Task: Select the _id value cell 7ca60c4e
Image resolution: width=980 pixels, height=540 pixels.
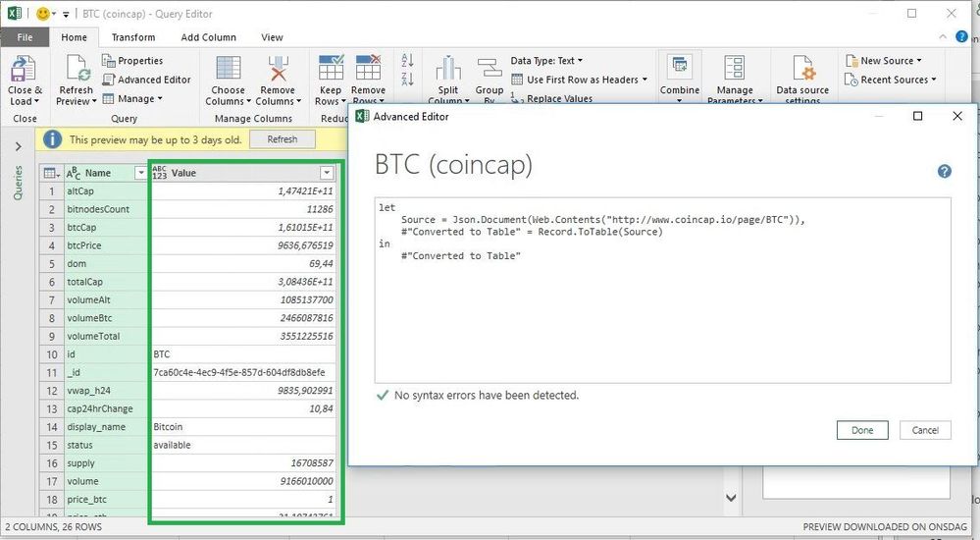Action: [x=243, y=372]
